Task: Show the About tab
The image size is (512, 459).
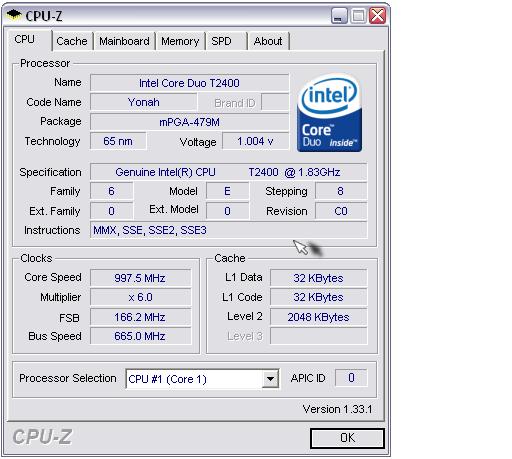Action: [268, 41]
